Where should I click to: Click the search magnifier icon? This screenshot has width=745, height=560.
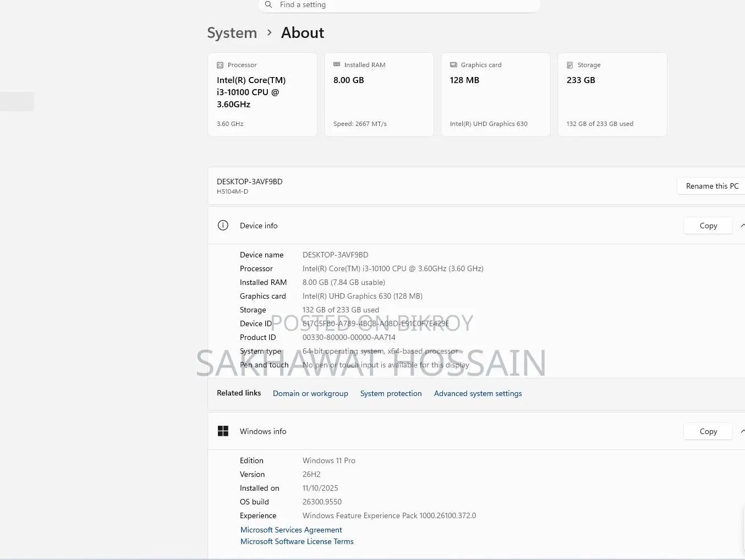(269, 4)
